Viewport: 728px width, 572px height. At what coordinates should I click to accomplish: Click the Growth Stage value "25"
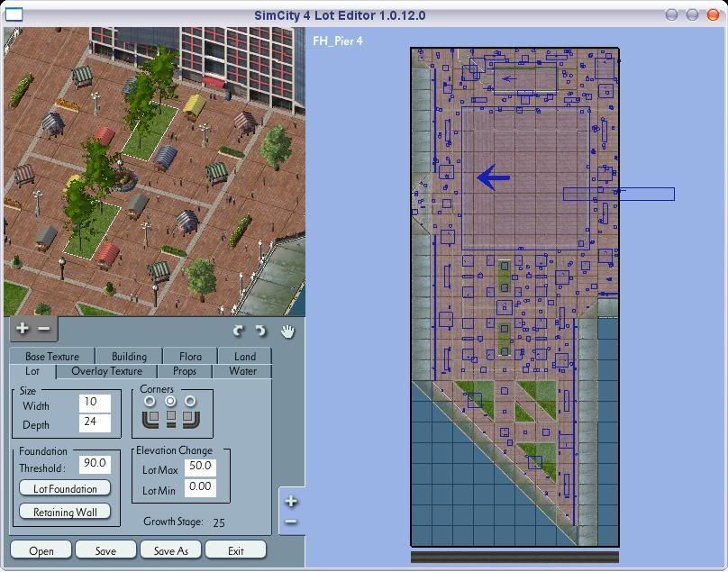pyautogui.click(x=219, y=522)
